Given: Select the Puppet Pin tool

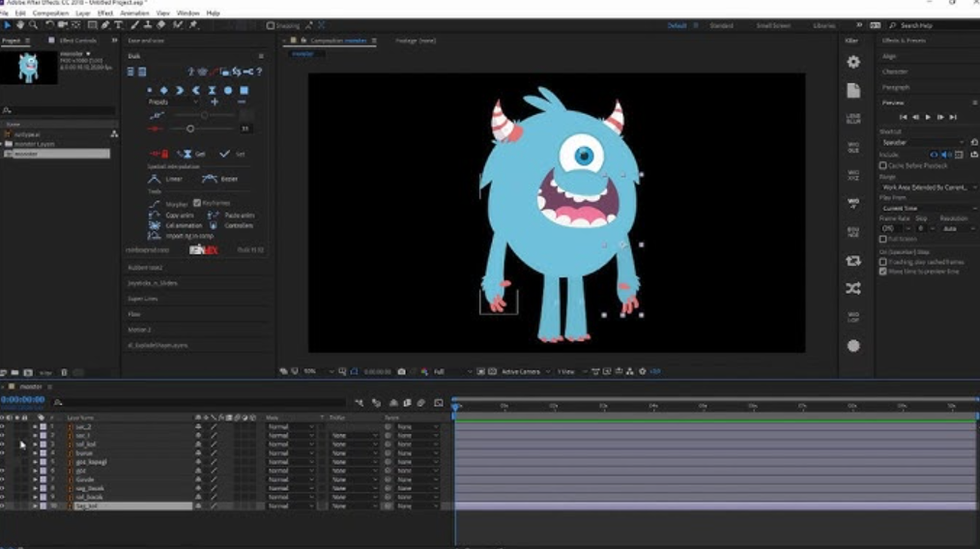Looking at the screenshot, I should coord(193,25).
